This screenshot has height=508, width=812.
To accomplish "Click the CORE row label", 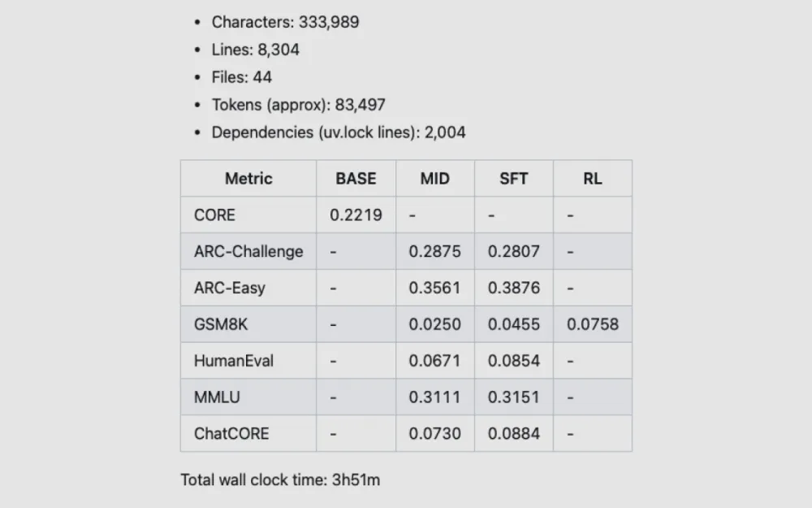I will pos(214,215).
